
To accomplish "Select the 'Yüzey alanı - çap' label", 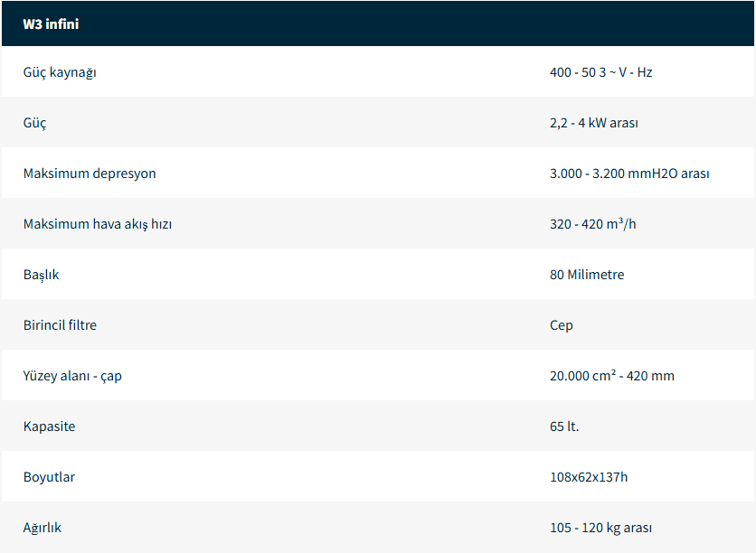I will (x=72, y=376).
